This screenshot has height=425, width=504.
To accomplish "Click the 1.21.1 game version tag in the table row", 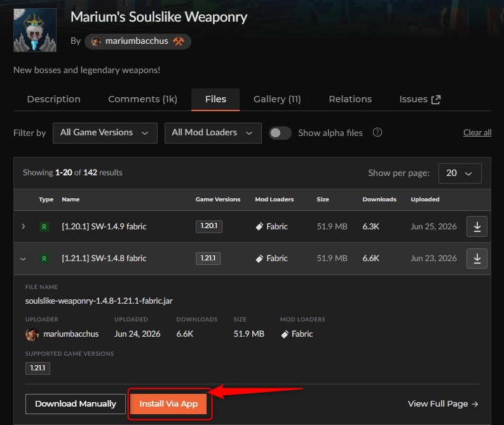I will (208, 259).
